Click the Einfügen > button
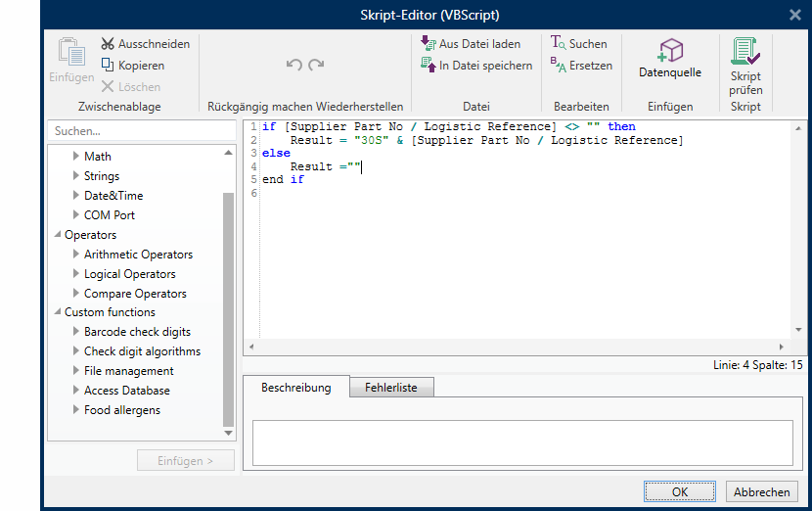This screenshot has width=812, height=511. 186,460
